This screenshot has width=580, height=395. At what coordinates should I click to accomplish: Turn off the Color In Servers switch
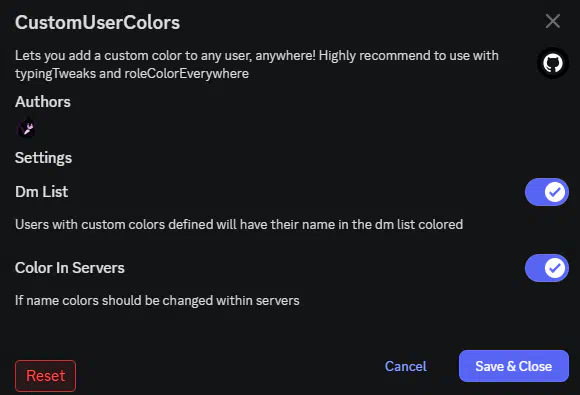point(547,268)
